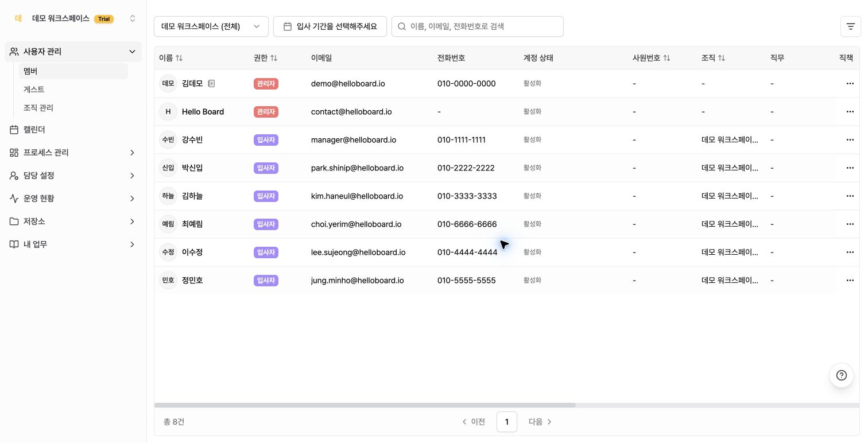
Task: Focus the 이름, 이메일, 전화번호로 검색 field
Action: 478,26
